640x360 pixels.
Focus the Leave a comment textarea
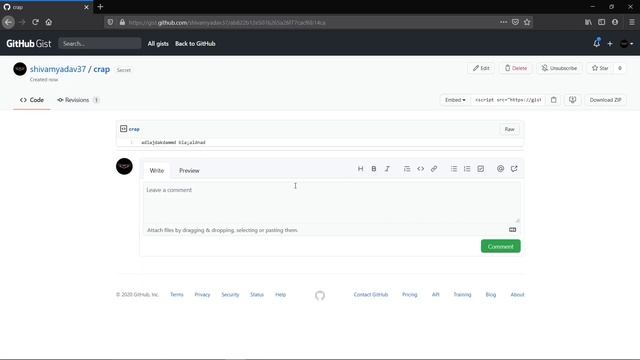[332, 202]
